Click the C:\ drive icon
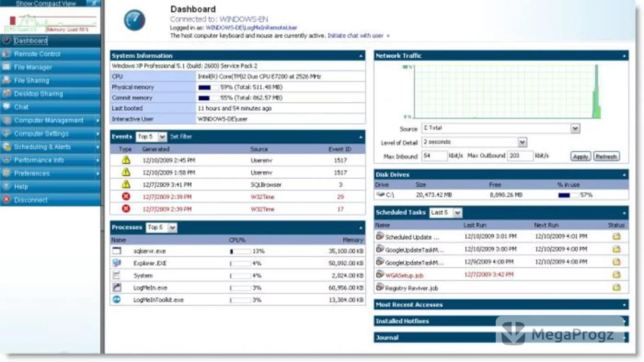The image size is (644, 362). (380, 194)
